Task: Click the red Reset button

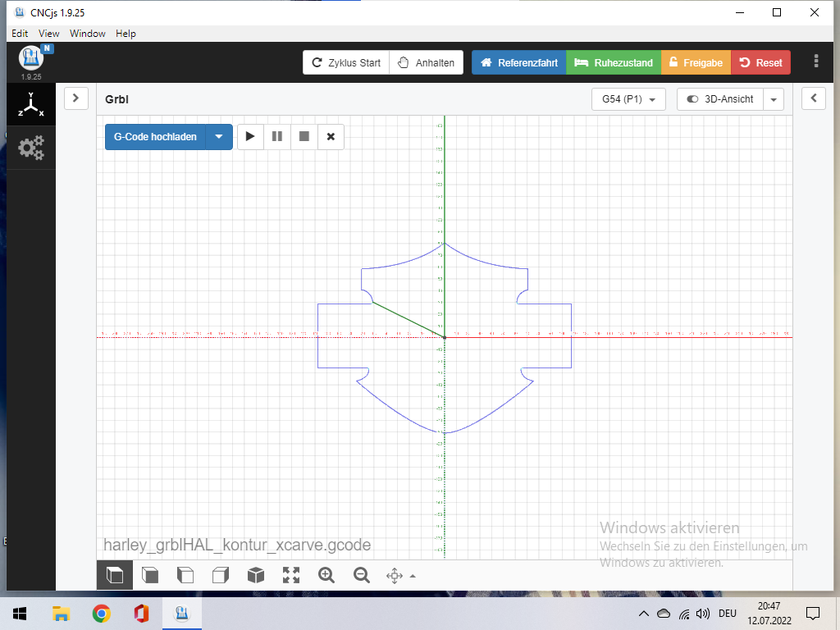Action: [761, 62]
